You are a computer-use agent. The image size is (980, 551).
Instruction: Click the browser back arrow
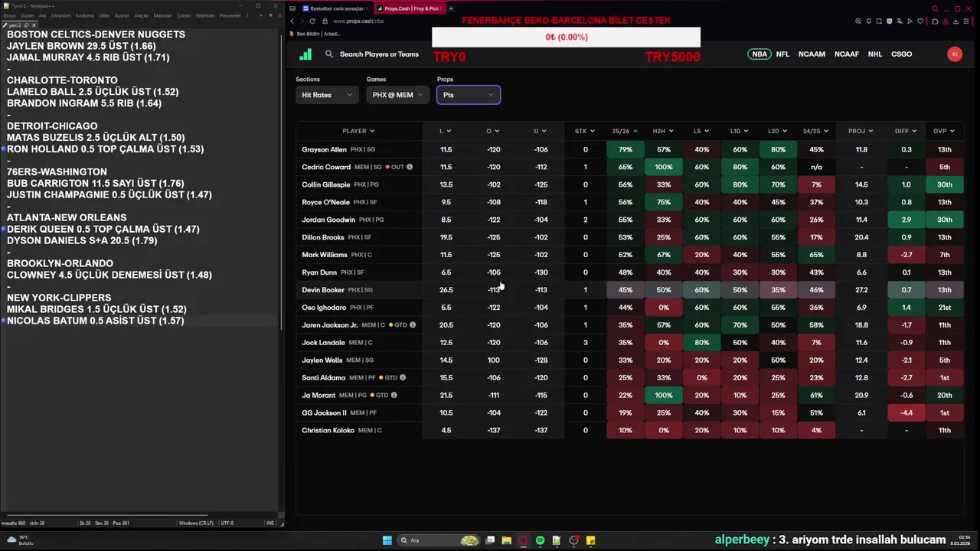pyautogui.click(x=292, y=21)
